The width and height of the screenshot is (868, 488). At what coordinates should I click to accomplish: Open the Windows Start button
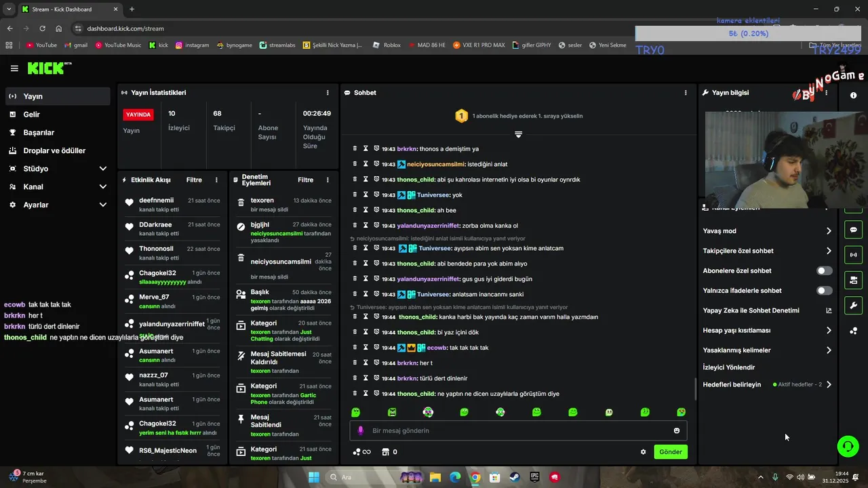[x=314, y=477]
